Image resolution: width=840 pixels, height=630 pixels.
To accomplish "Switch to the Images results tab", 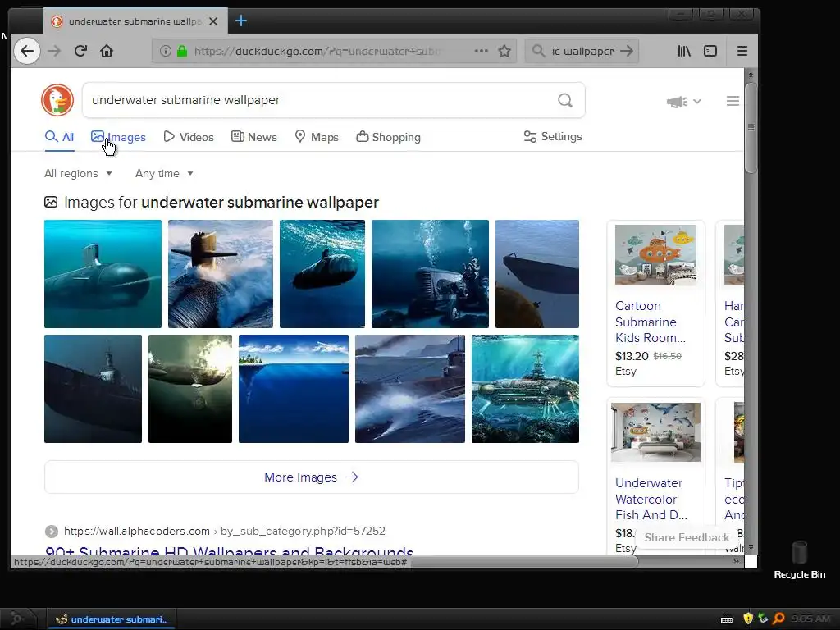I will click(x=118, y=137).
